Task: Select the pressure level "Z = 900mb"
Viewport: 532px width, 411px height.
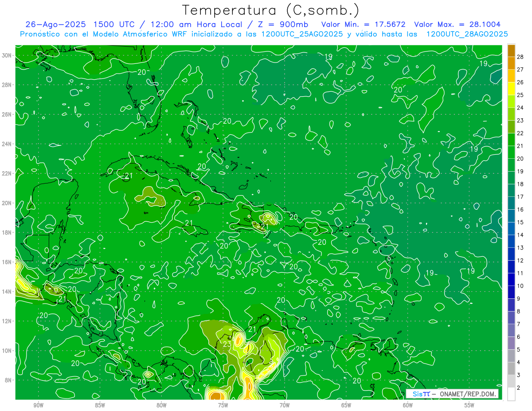Action: click(283, 24)
